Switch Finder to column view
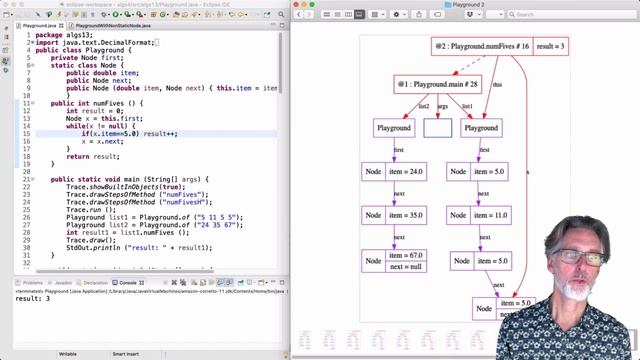Screen dimensions: 640x360 348,14
